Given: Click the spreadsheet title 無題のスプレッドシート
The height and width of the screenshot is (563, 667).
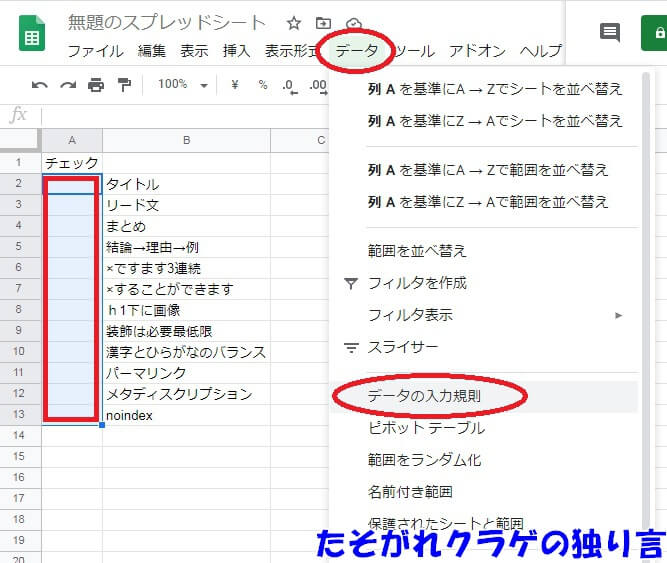Looking at the screenshot, I should 167,23.
